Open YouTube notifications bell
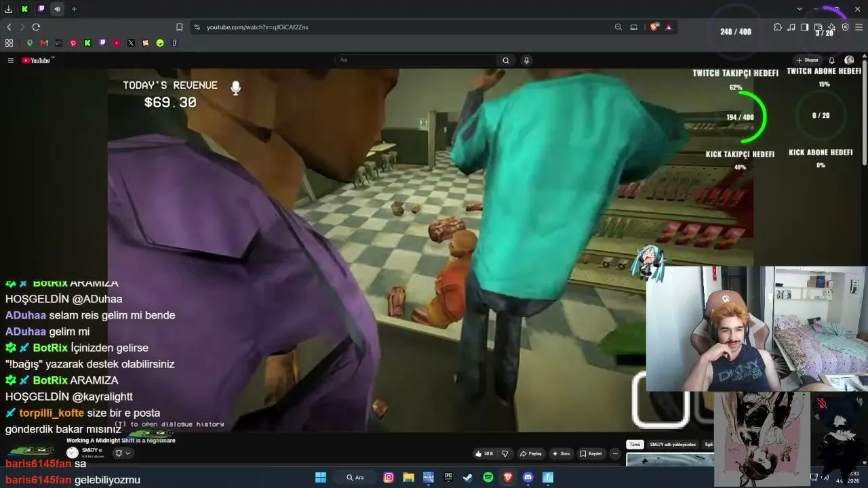Screen dimensions: 868x488 [832, 60]
